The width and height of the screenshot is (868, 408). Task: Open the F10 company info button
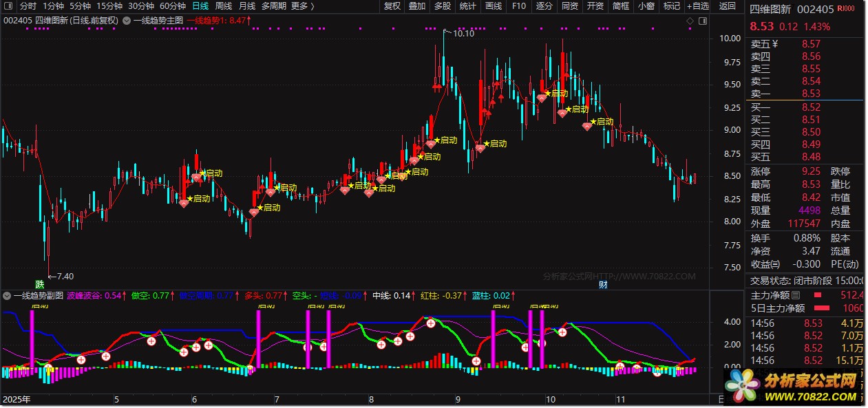tap(519, 6)
